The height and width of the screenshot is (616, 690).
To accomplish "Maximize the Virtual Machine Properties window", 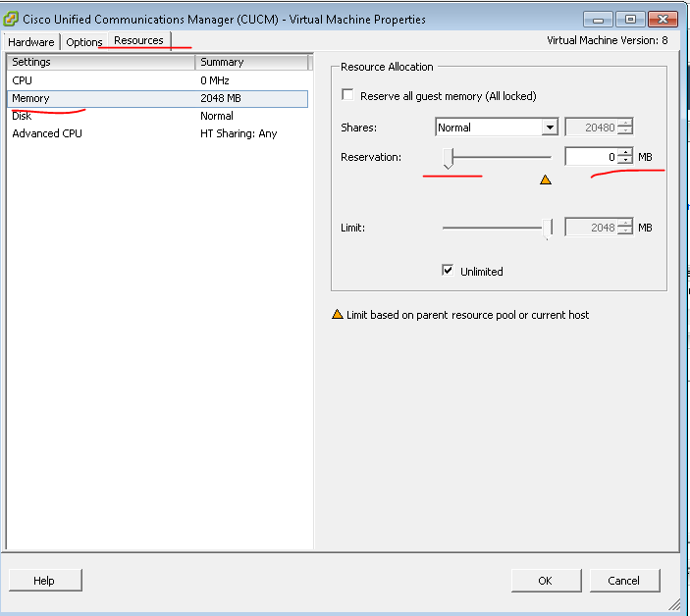I will pos(630,20).
